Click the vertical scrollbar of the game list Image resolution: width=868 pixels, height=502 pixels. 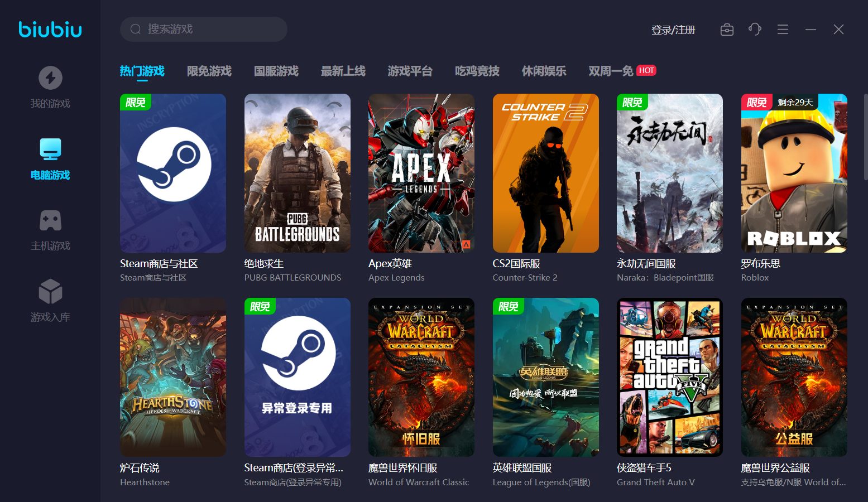pyautogui.click(x=865, y=137)
